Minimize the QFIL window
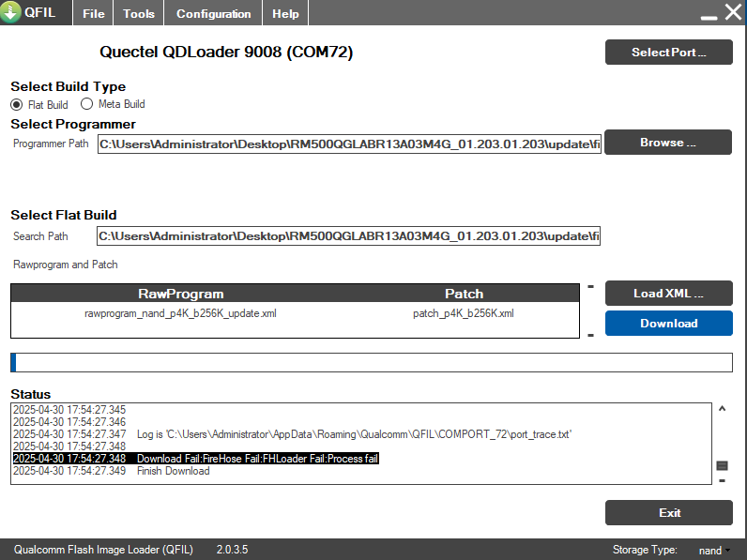The width and height of the screenshot is (747, 560). point(709,17)
